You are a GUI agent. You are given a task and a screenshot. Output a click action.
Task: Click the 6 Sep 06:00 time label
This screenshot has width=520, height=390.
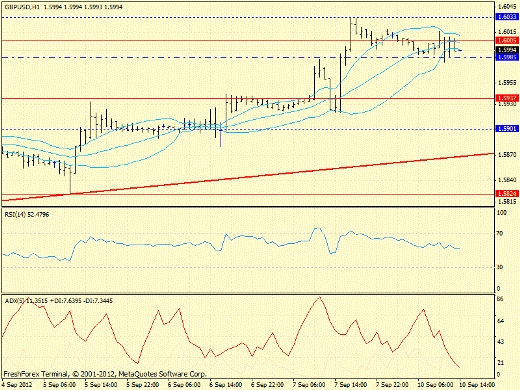[x=184, y=385]
